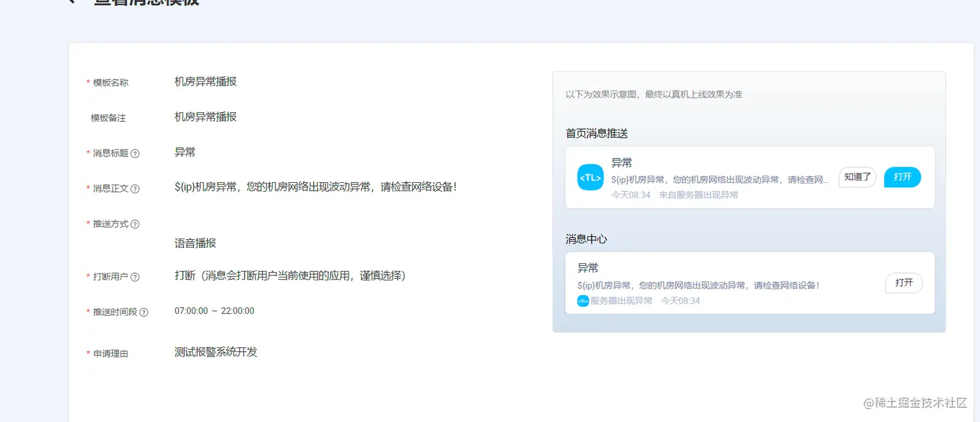Screen dimensions: 980x422
Task: Click the 推送时间段 field label
Action: pos(115,312)
